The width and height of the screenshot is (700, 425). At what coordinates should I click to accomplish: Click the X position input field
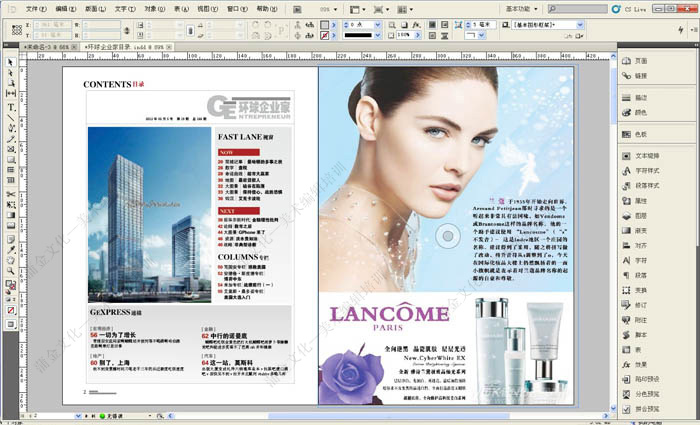coord(52,25)
